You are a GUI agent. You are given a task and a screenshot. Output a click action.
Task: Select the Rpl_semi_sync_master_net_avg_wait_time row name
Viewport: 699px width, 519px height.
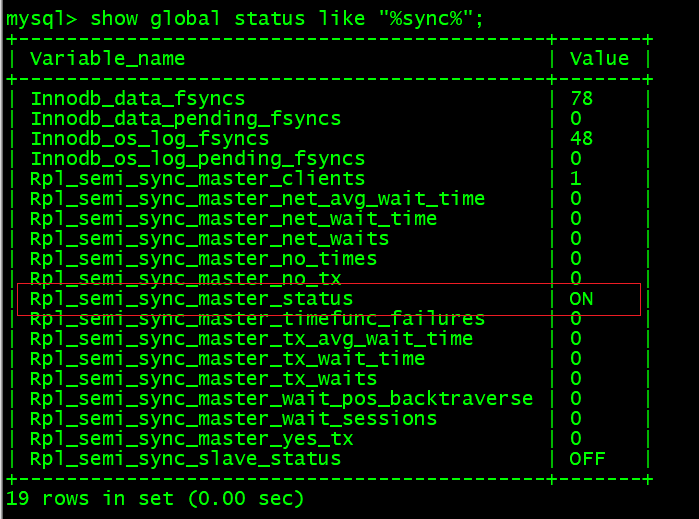tap(257, 198)
